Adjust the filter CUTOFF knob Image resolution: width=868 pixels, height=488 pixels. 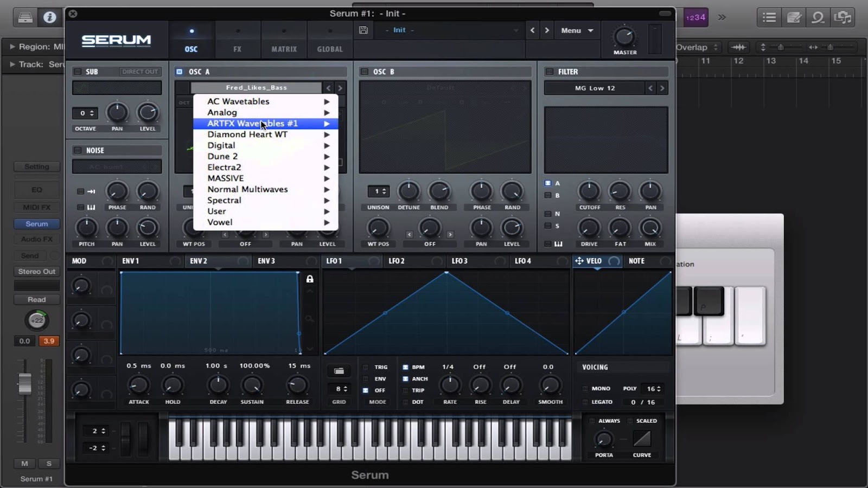pyautogui.click(x=589, y=191)
